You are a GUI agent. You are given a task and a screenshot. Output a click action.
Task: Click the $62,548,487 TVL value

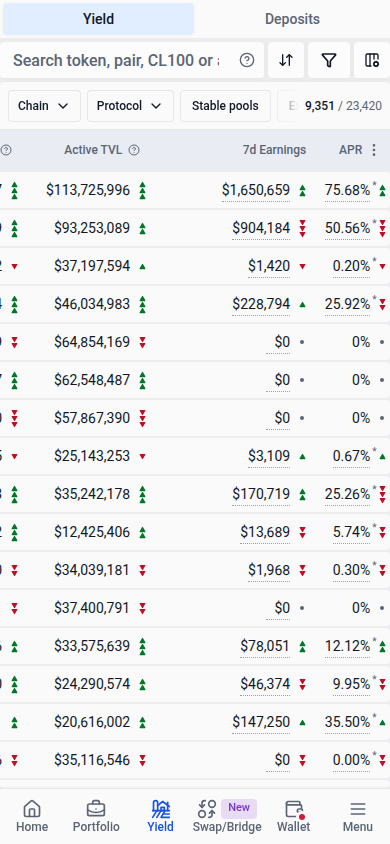pos(92,380)
